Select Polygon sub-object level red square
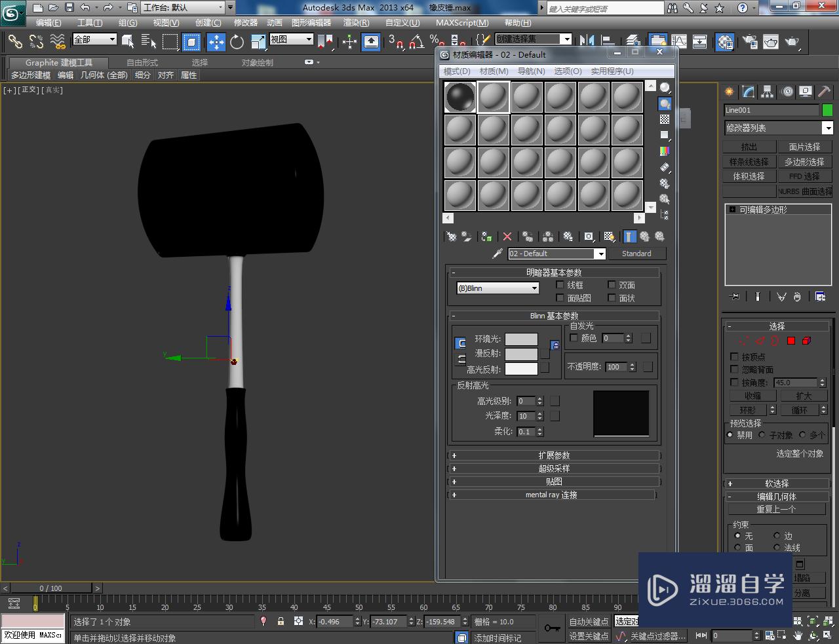 (791, 341)
